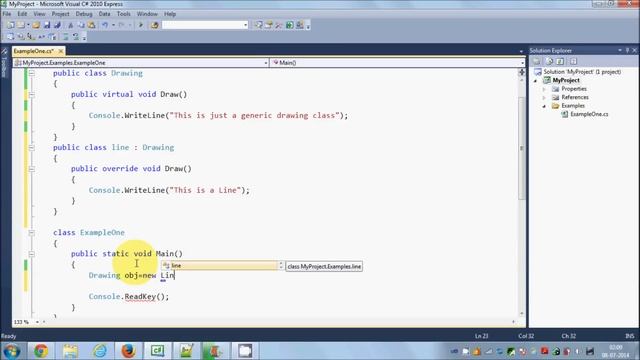This screenshot has height=360, width=640.
Task: Open the File menu
Action: [x=7, y=14]
